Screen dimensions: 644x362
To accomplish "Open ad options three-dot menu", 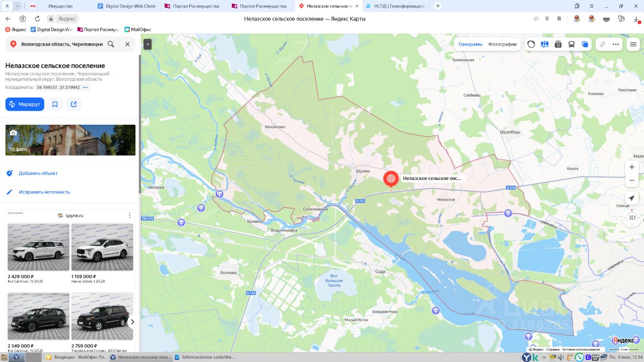I will [x=129, y=216].
